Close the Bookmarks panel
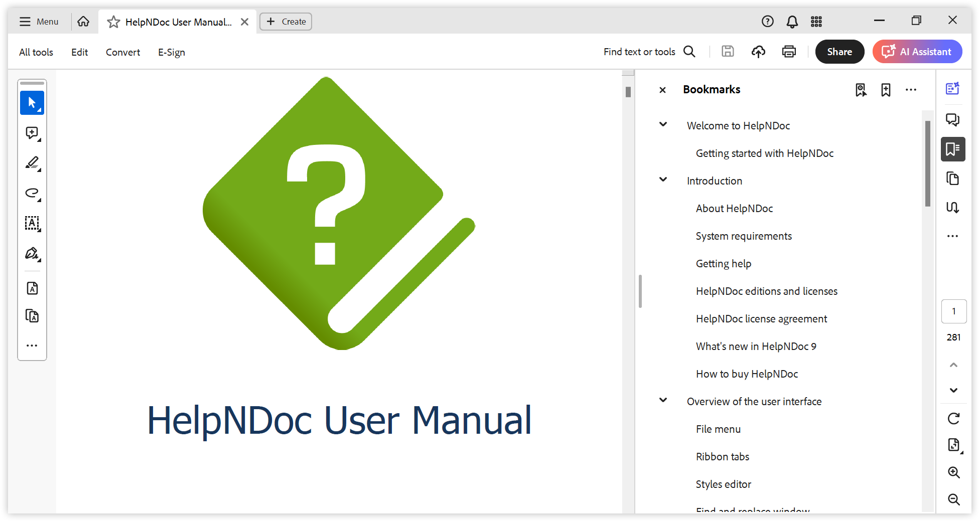The height and width of the screenshot is (522, 980). tap(662, 90)
